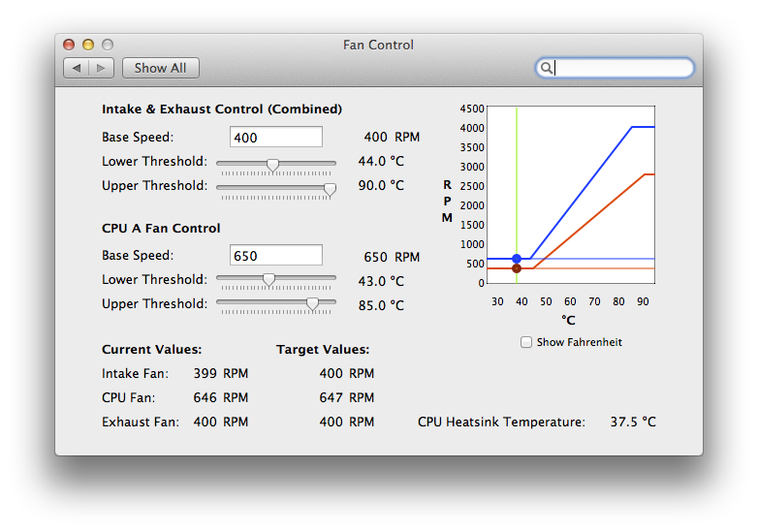Click the blue dot marker on graph

[517, 259]
